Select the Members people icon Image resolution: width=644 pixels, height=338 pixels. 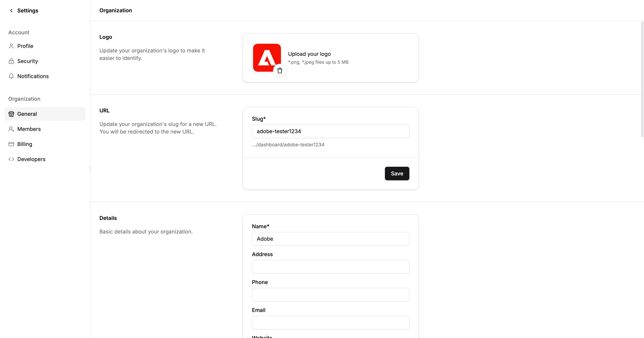11,129
